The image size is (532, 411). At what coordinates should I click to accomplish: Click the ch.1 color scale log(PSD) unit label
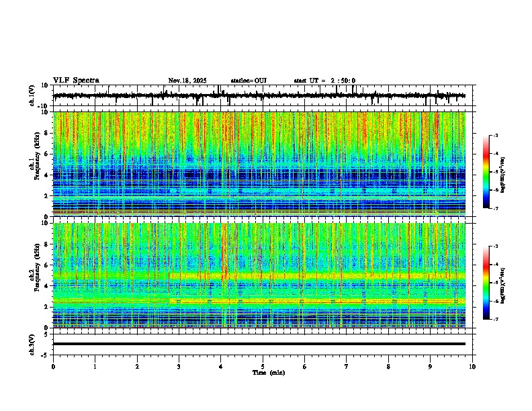503,175
